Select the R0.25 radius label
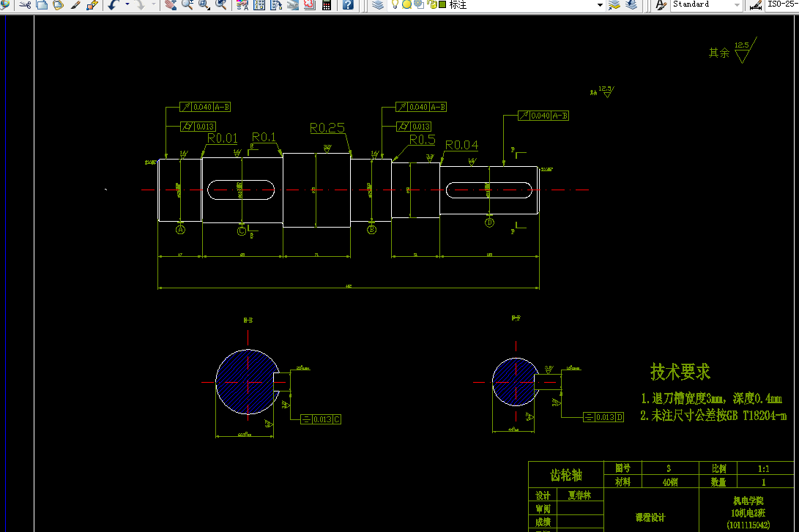 (327, 128)
